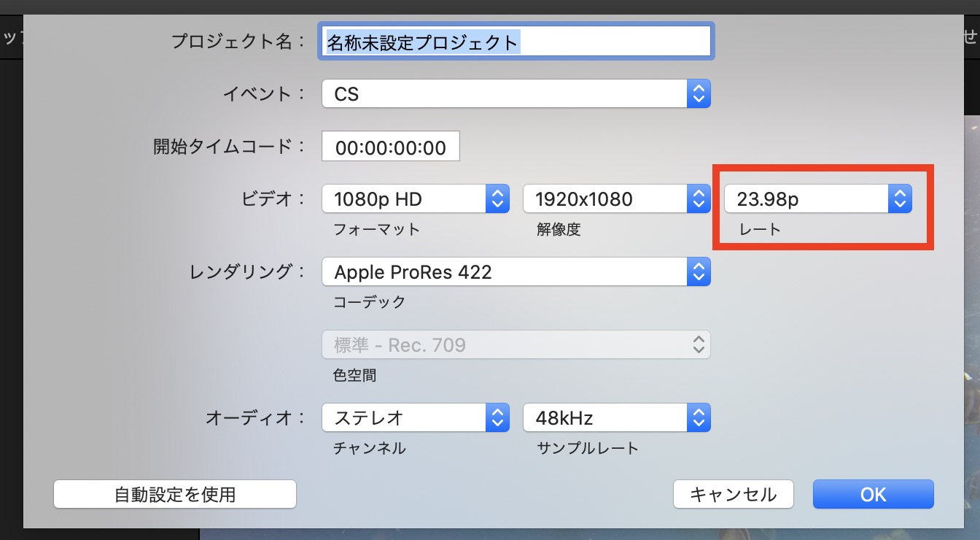The width and height of the screenshot is (980, 540).
Task: Confirm the project settings with OK
Action: [873, 494]
